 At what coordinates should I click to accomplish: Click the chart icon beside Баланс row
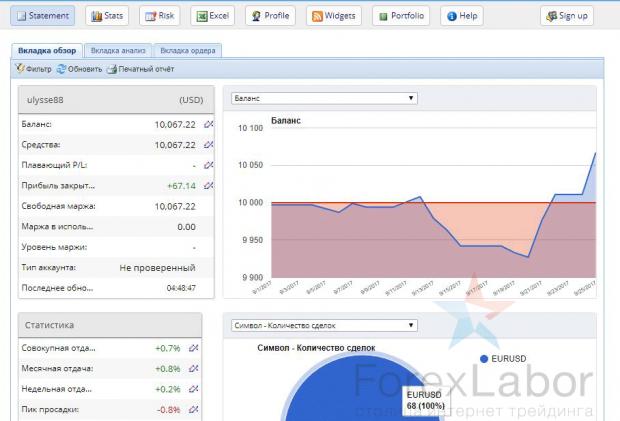point(208,125)
